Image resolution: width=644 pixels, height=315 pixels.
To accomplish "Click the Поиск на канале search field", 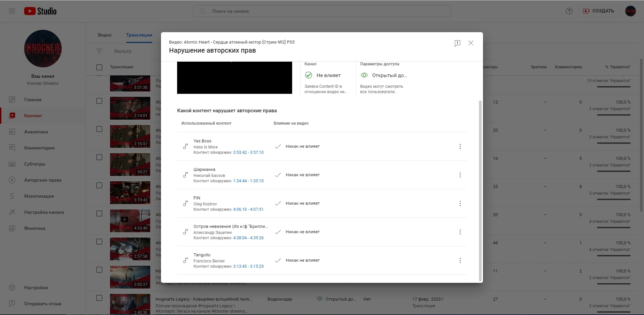I will [322, 11].
